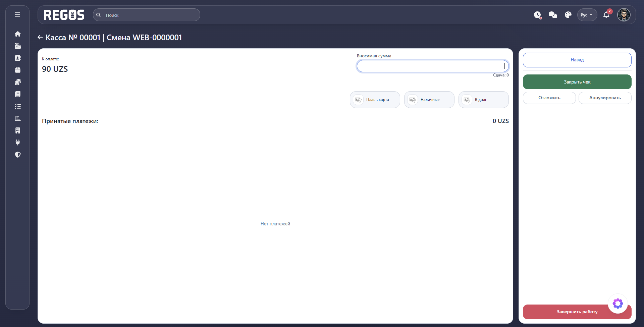Click the Касса № 00001 page title

[x=114, y=38]
